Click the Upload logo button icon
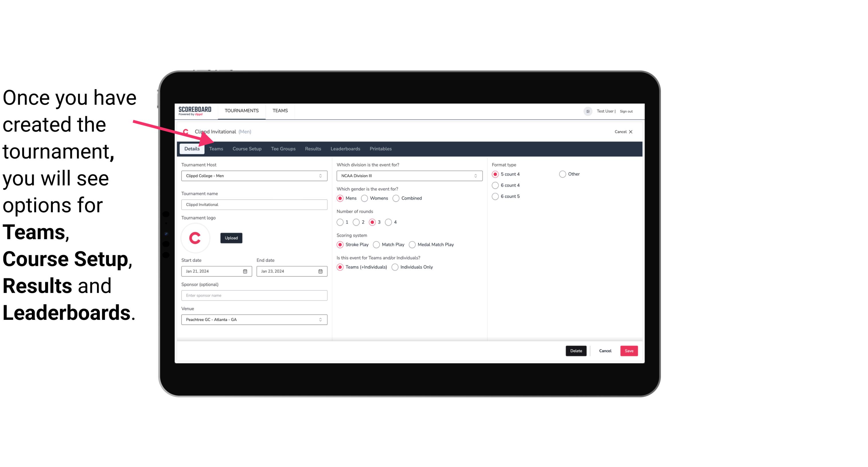The width and height of the screenshot is (868, 467). click(231, 238)
